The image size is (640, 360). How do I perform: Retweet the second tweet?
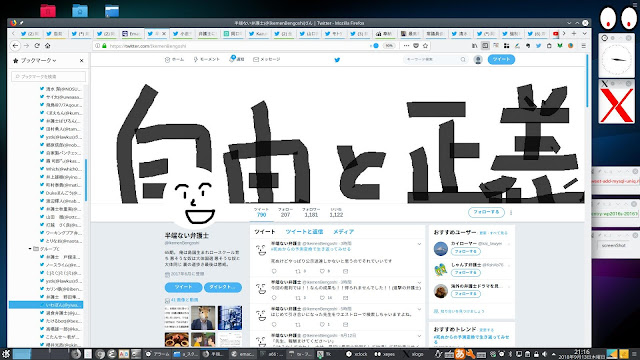[x=298, y=298]
